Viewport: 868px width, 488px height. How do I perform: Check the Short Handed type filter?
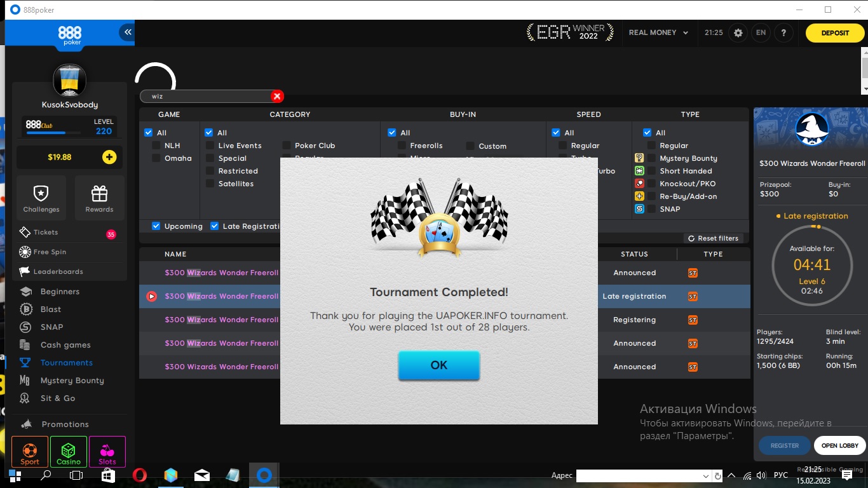[651, 171]
